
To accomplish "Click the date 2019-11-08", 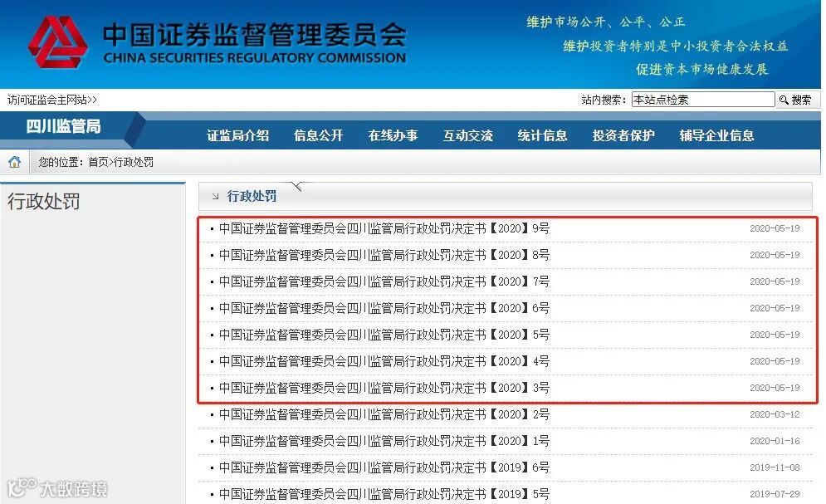I will pyautogui.click(x=775, y=467).
